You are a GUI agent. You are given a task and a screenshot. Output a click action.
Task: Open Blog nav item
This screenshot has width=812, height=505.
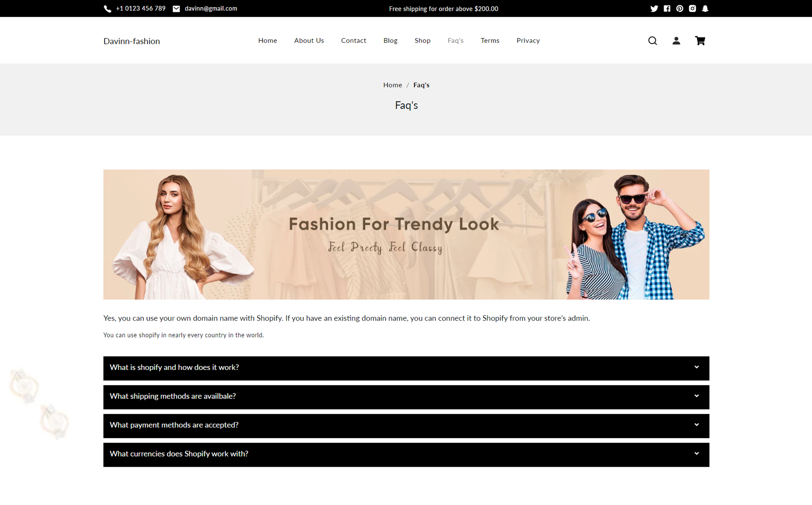[x=390, y=40]
